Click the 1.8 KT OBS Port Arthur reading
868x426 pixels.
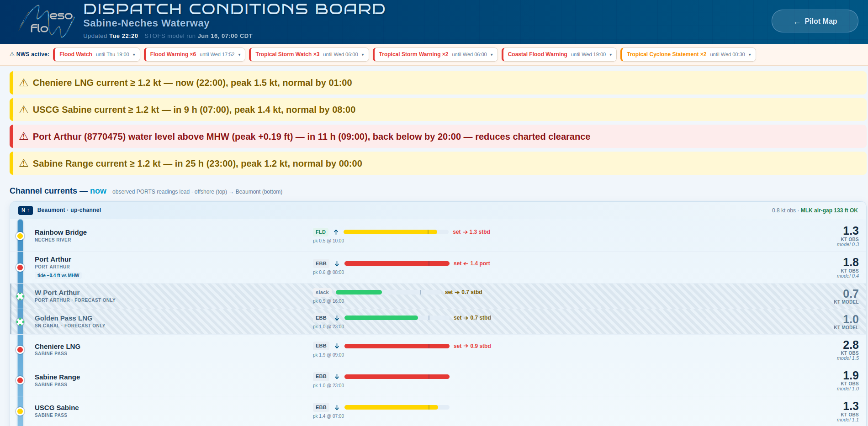pos(850,265)
